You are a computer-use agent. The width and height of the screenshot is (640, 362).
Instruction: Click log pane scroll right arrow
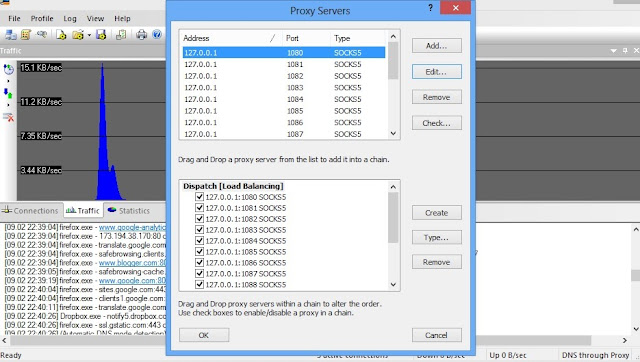click(x=625, y=340)
